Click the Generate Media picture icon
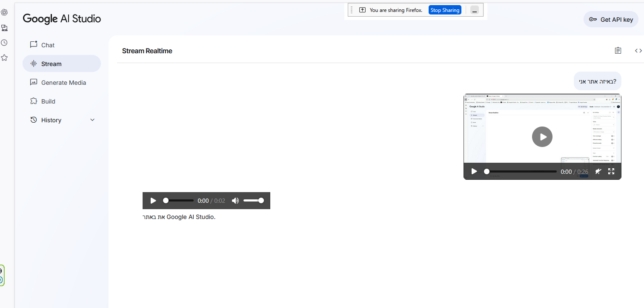This screenshot has width=644, height=308. (34, 82)
